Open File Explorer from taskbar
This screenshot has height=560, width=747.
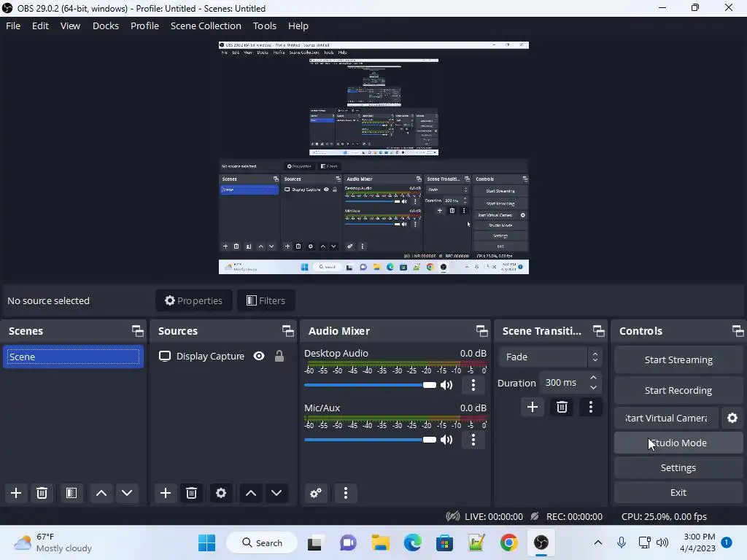tap(380, 542)
